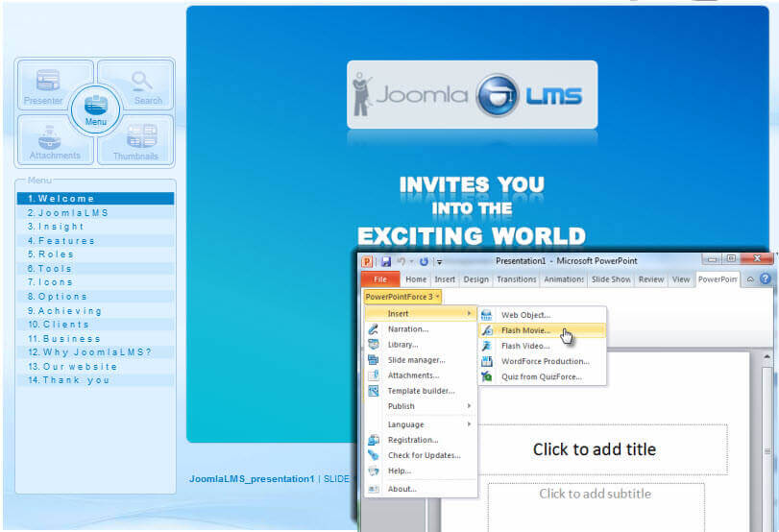The height and width of the screenshot is (532, 779).
Task: Collapse the ribbon with the caret icon
Action: click(x=750, y=279)
